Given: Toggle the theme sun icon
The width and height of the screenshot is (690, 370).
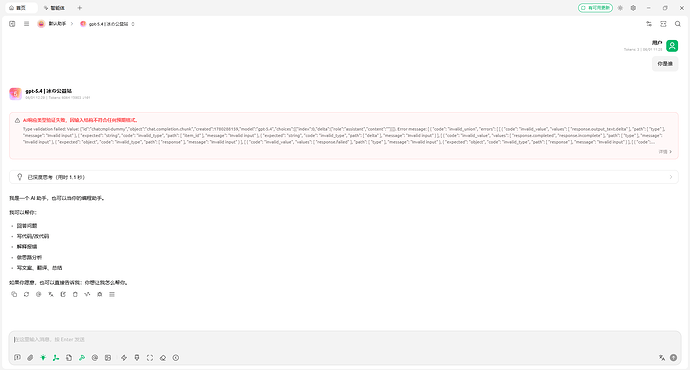Looking at the screenshot, I should [x=620, y=8].
